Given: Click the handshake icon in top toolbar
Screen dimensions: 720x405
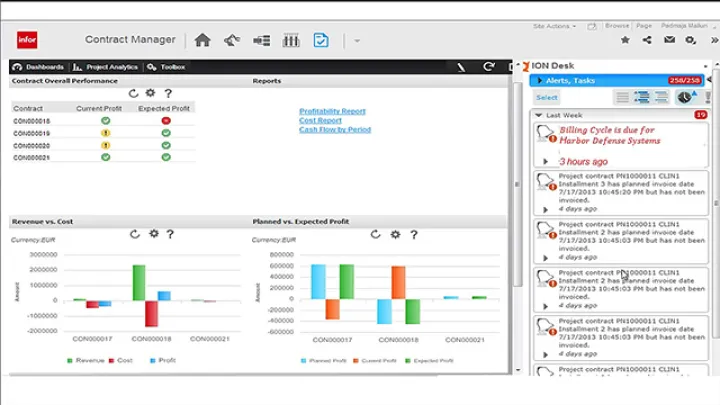Looking at the screenshot, I should [x=232, y=40].
